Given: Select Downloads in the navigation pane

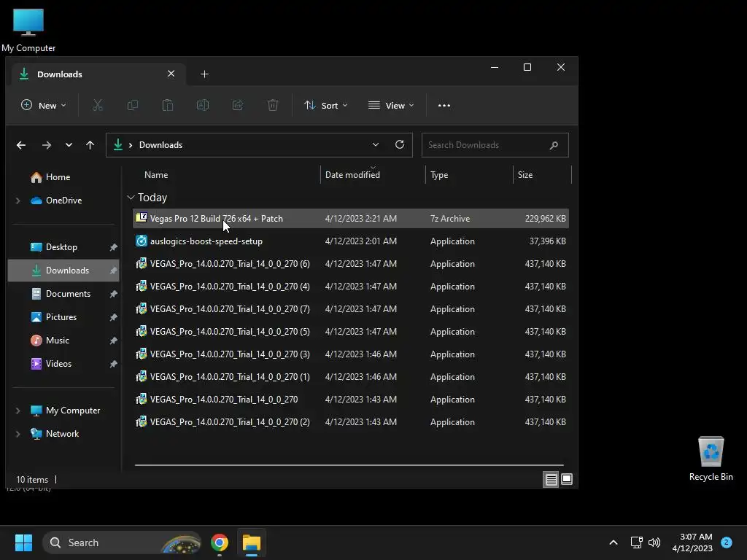Looking at the screenshot, I should point(63,271).
